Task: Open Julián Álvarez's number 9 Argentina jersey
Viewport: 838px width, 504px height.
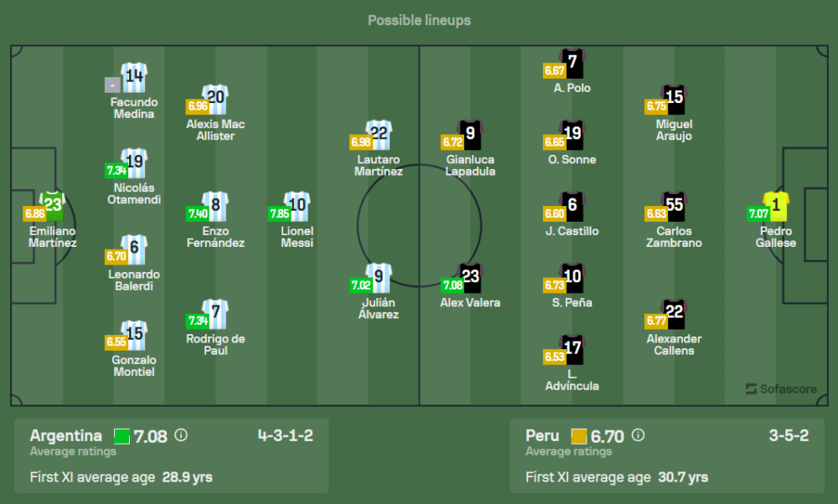Action: pyautogui.click(x=379, y=277)
